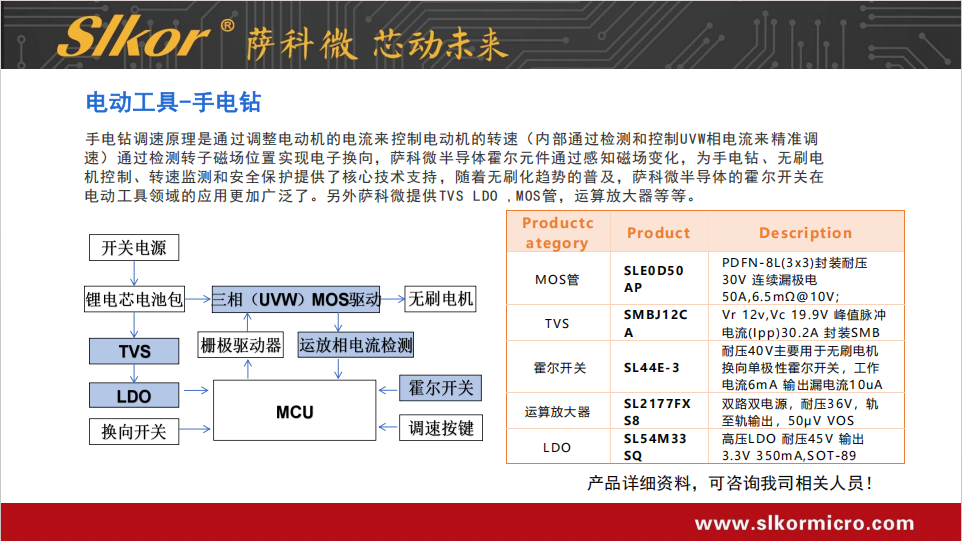962x541 pixels.
Task: Click product code SMBJ12CA
Action: [656, 323]
